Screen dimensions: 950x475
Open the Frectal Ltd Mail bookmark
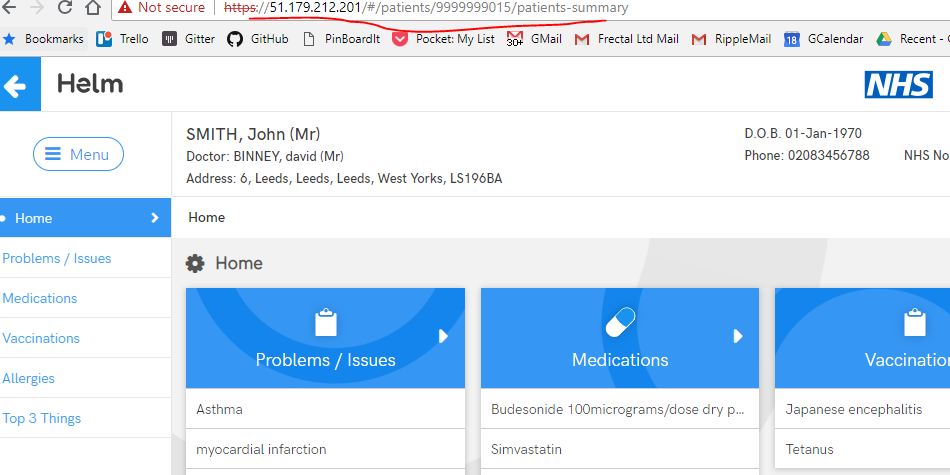click(626, 39)
